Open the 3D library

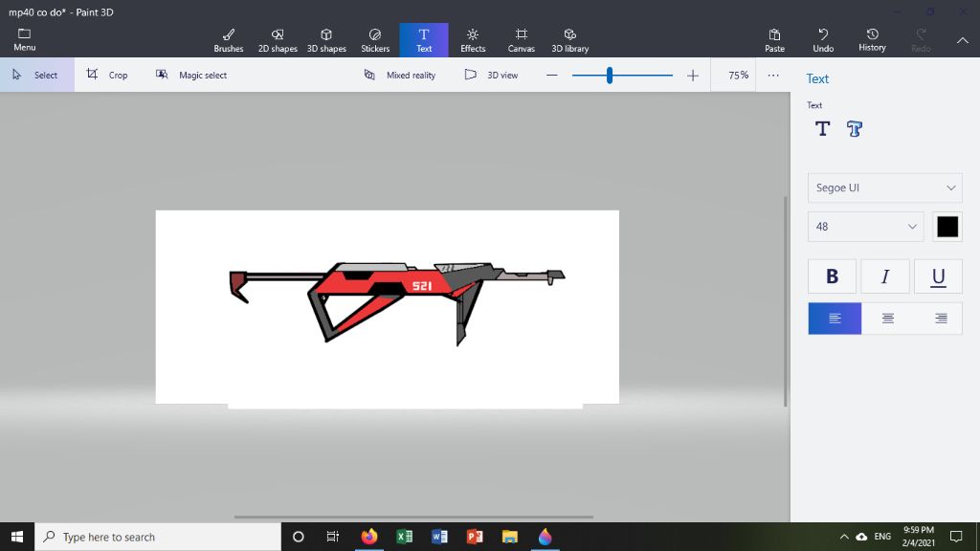569,39
